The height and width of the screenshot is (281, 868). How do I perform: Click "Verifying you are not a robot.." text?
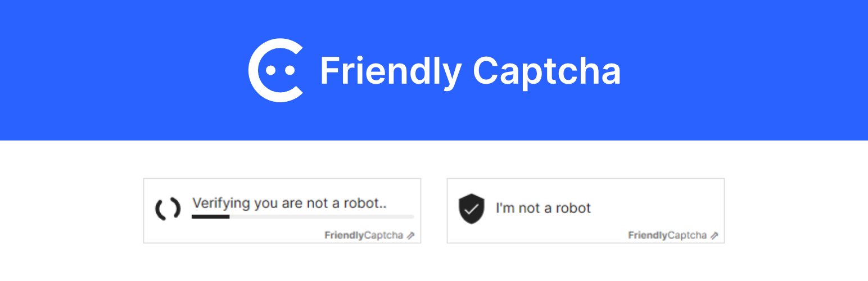click(x=289, y=203)
